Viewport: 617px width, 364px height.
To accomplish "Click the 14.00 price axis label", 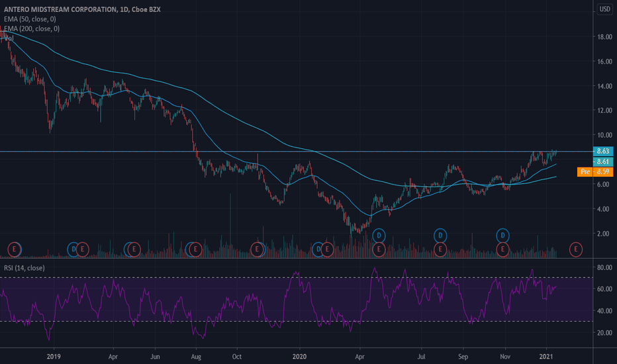I will pyautogui.click(x=605, y=86).
